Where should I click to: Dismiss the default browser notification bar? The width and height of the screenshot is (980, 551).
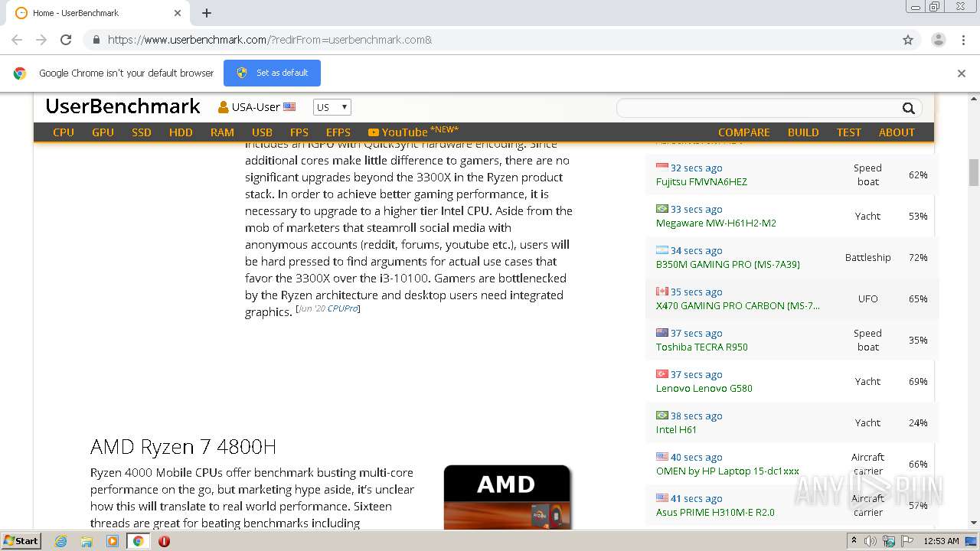[962, 73]
